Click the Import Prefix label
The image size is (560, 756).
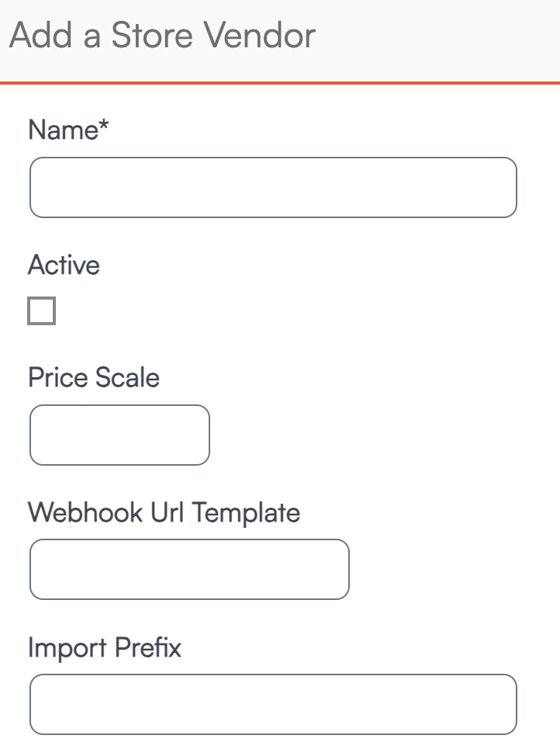(105, 647)
